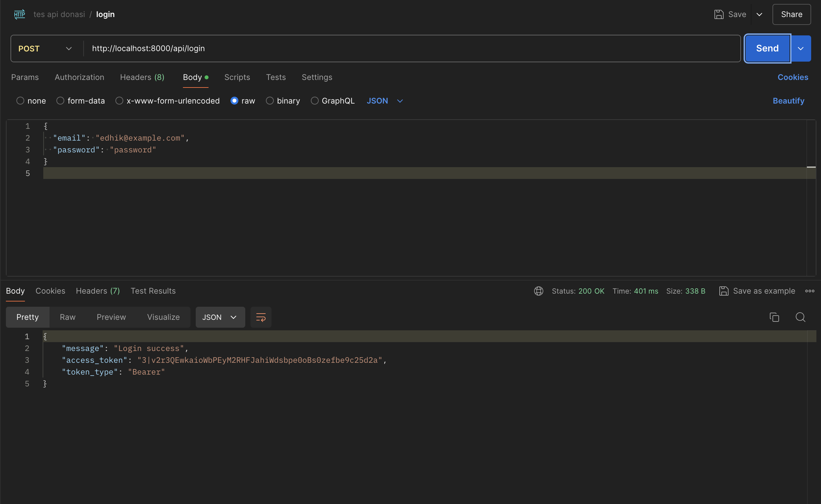This screenshot has height=504, width=821.
Task: View the response Headers (7) tab
Action: tap(98, 291)
